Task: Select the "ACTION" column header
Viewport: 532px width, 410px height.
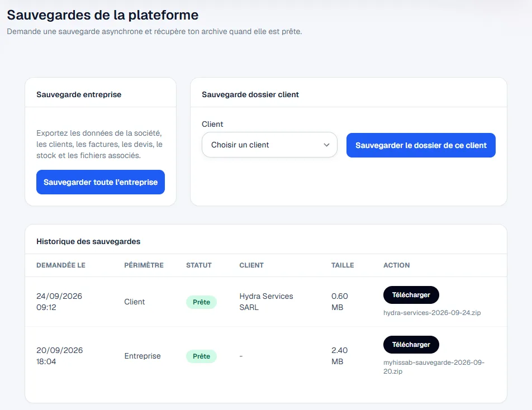Action: 397,265
